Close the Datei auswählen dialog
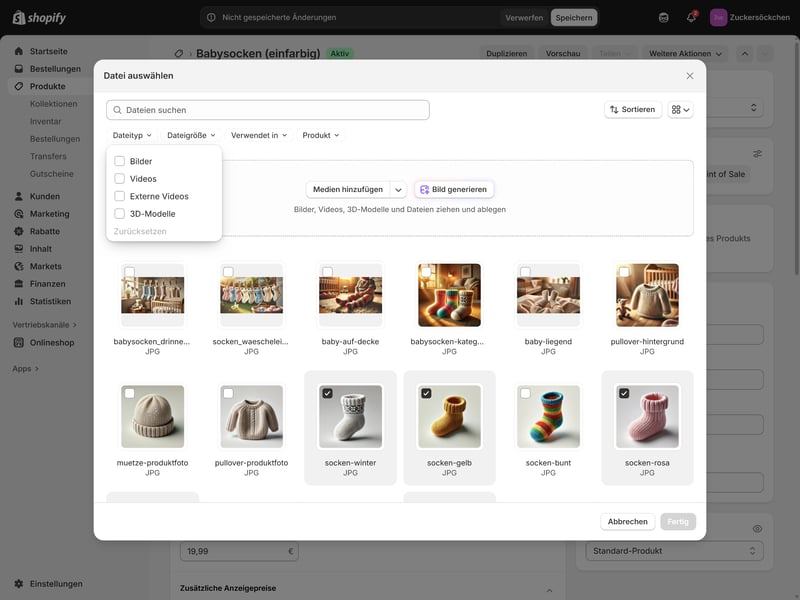 coord(689,76)
